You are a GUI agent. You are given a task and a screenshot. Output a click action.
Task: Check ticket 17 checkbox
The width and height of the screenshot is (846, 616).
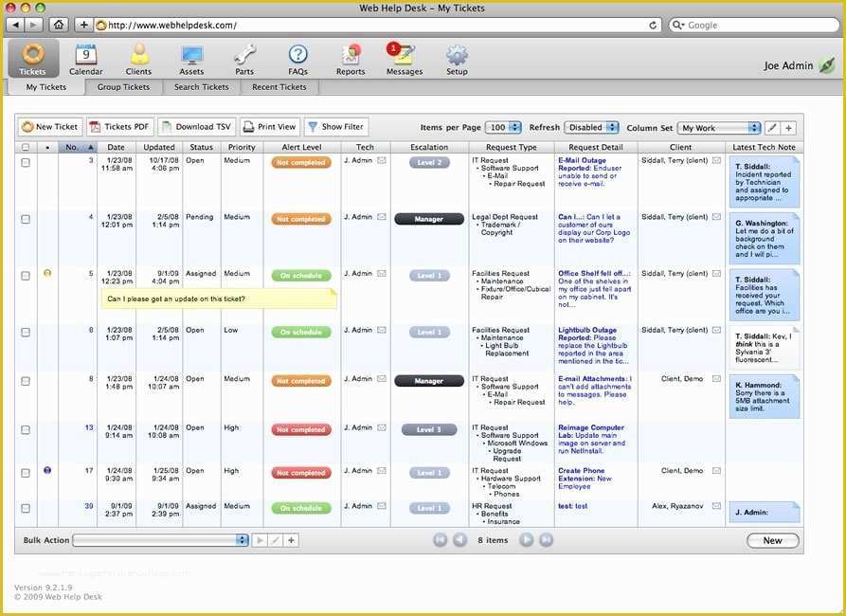(x=26, y=474)
